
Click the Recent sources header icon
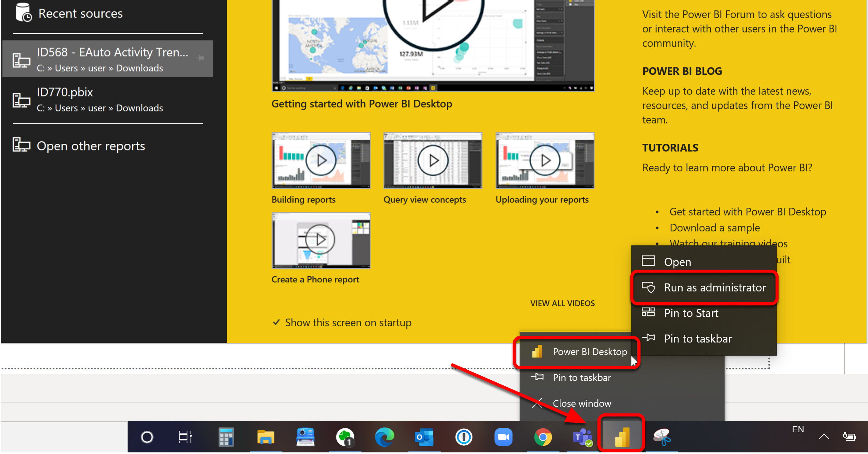tap(24, 12)
